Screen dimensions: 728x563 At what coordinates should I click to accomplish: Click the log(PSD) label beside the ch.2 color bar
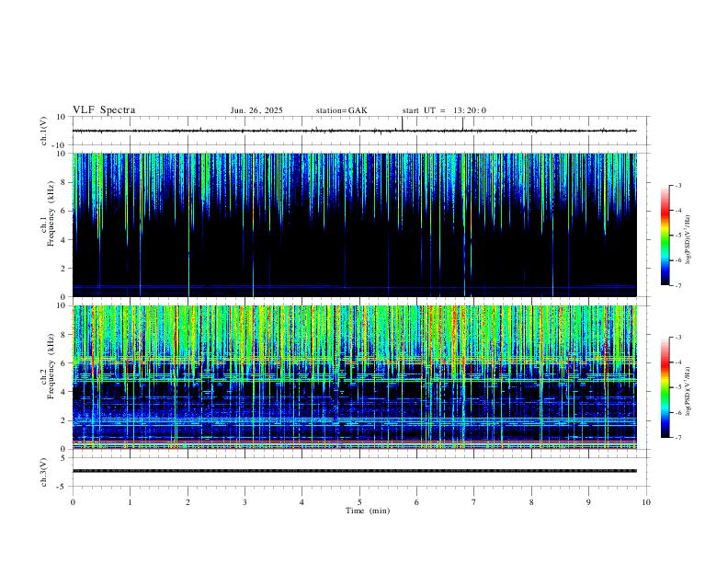(x=688, y=391)
